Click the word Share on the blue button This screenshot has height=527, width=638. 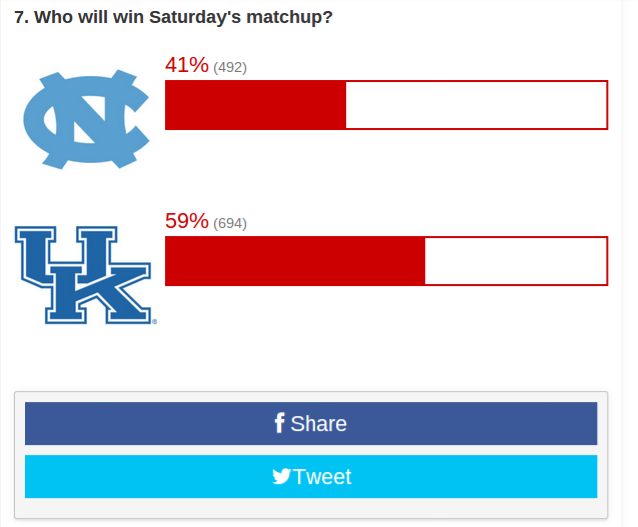click(319, 424)
